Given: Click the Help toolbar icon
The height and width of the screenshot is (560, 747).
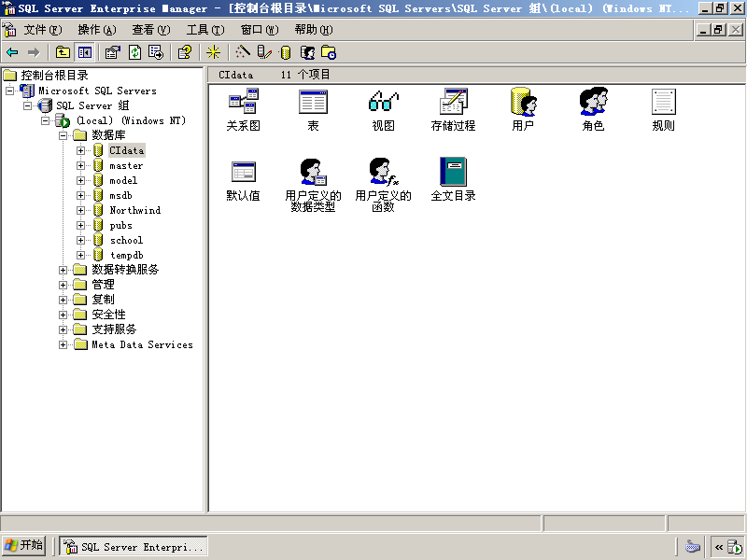Looking at the screenshot, I should pyautogui.click(x=185, y=52).
